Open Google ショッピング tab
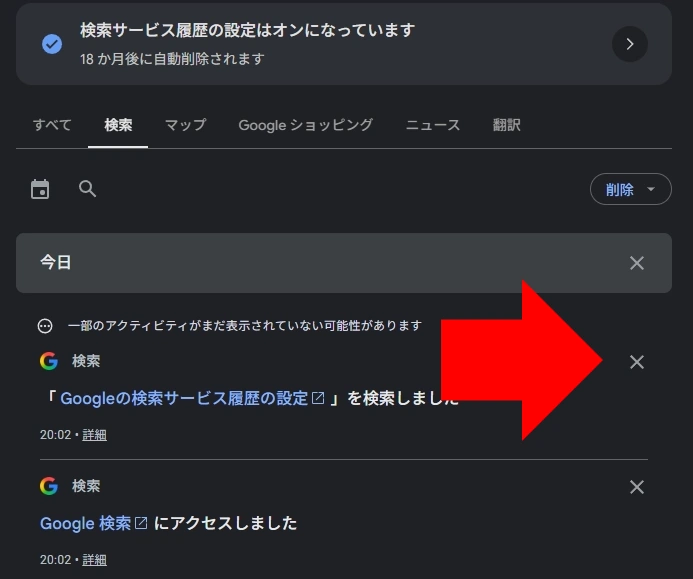The width and height of the screenshot is (693, 579). pyautogui.click(x=306, y=125)
